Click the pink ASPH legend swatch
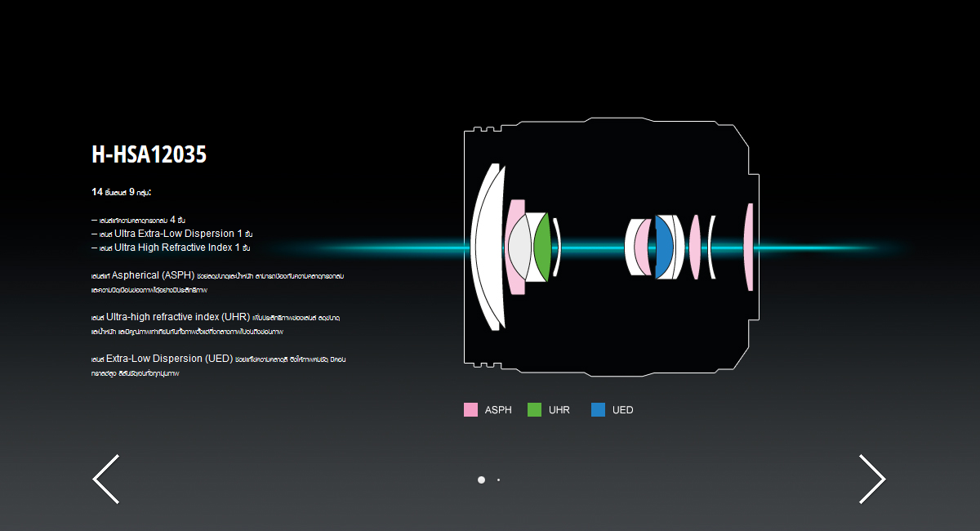980x531 pixels. point(470,410)
